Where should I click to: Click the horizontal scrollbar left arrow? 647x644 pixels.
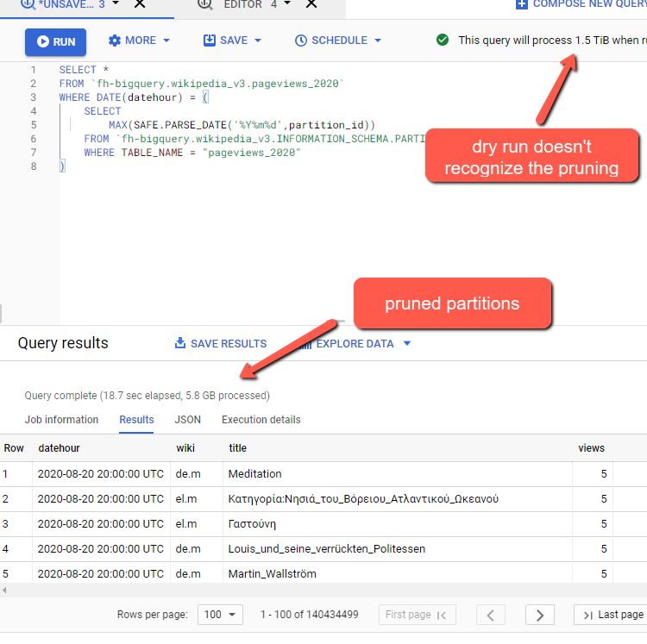[x=4, y=591]
